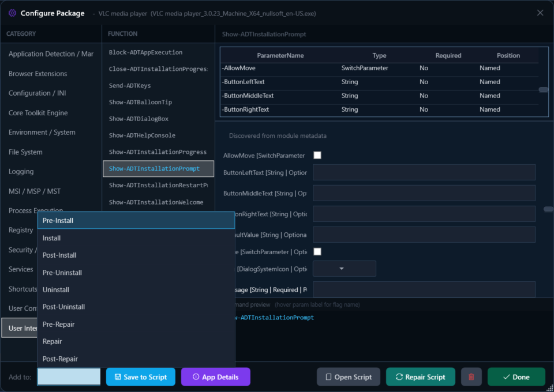554x392 pixels.
Task: Click the info icon on App Details
Action: 194,376
